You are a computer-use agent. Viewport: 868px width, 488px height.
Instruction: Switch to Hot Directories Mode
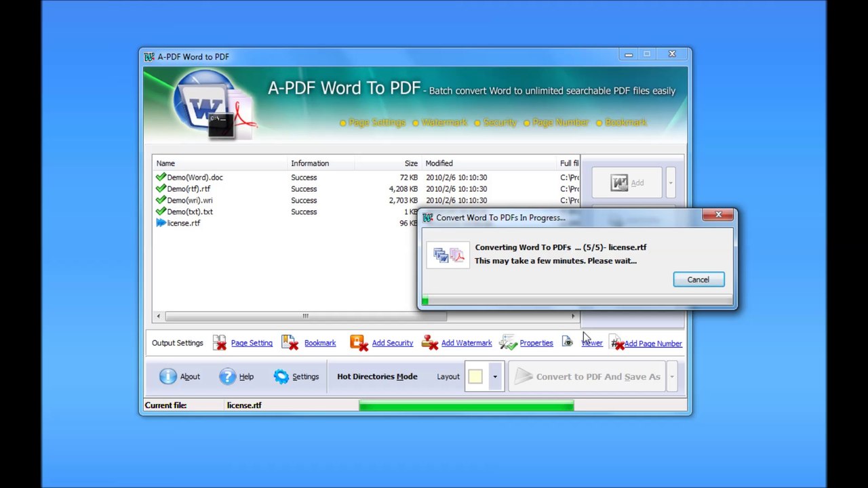point(377,377)
